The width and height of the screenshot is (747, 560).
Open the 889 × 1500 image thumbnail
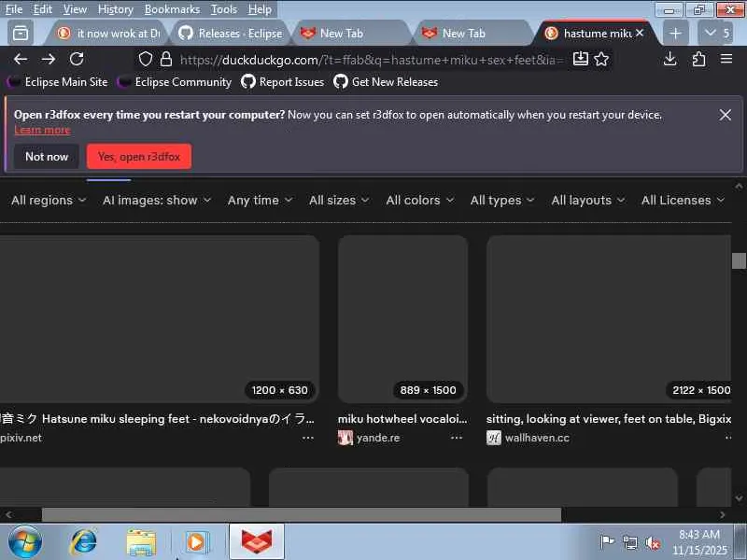tap(402, 318)
